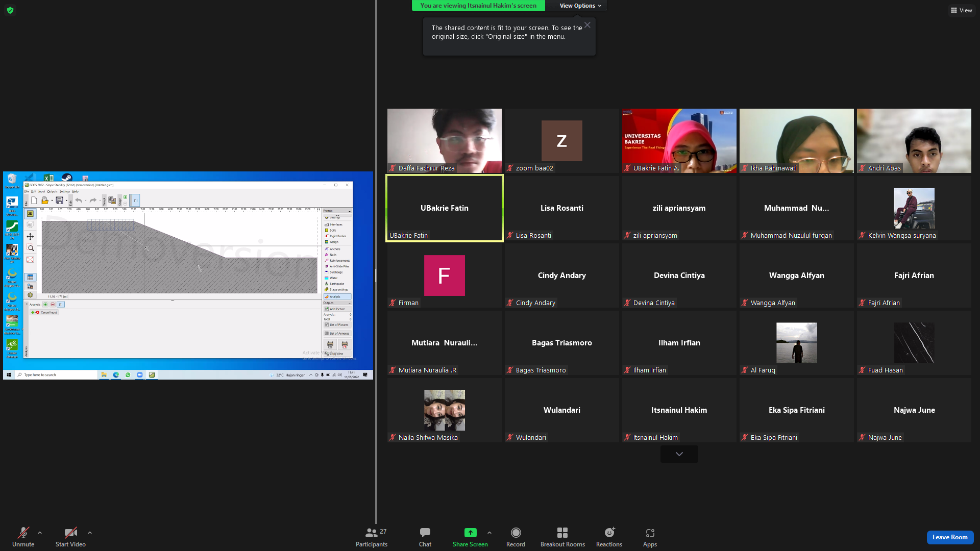Click the View layout button top right

pyautogui.click(x=961, y=10)
